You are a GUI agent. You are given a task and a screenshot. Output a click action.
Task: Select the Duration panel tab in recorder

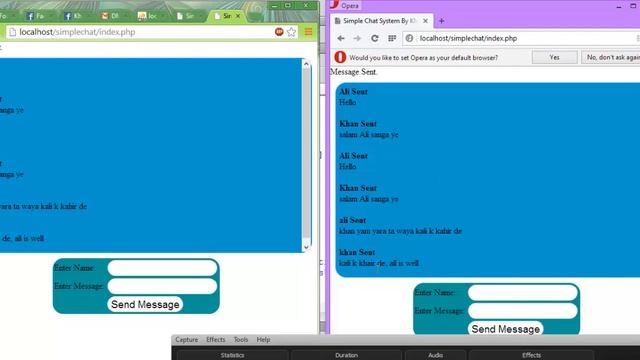(347, 355)
